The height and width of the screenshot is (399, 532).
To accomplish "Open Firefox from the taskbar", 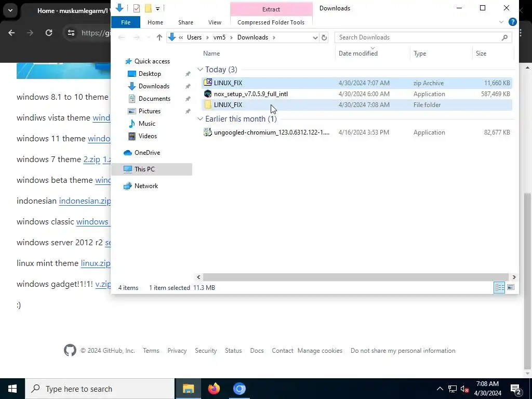I will [214, 389].
